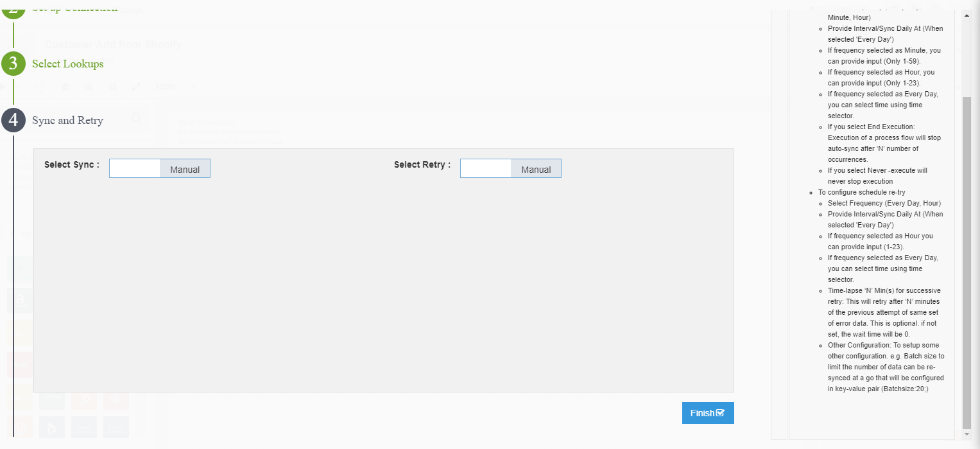Open the dropdown chevron beside the play icon

pyautogui.click(x=17, y=87)
